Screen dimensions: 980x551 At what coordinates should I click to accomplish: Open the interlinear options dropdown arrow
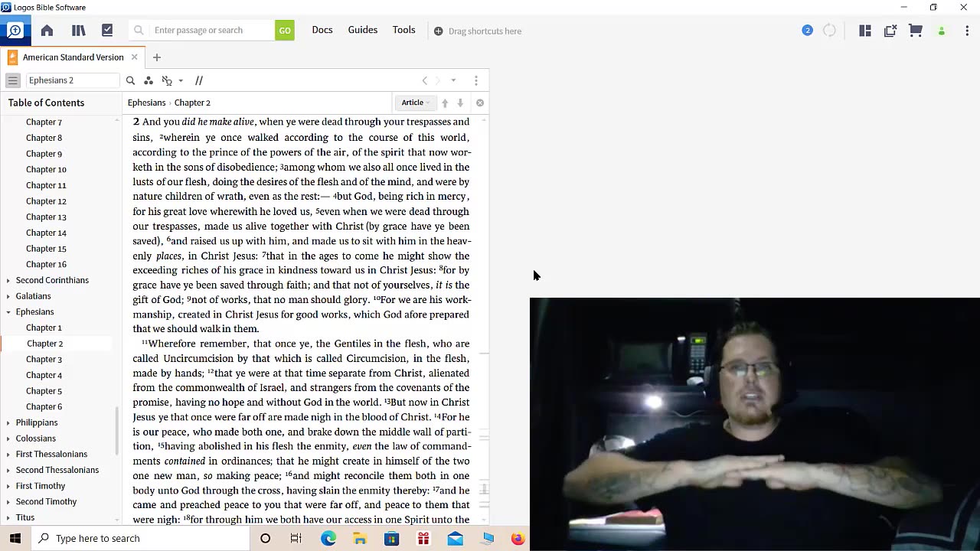181,80
